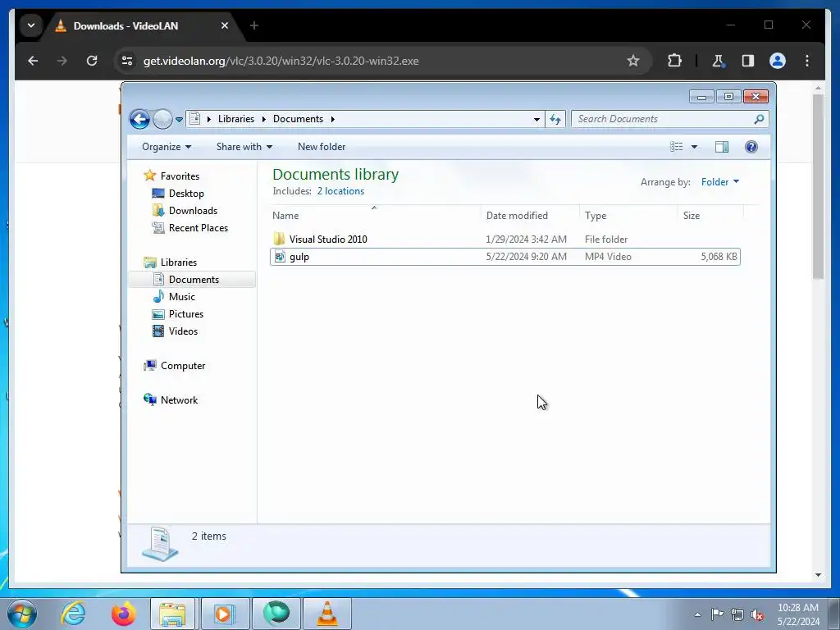Image resolution: width=840 pixels, height=630 pixels.
Task: Click the Chrome back arrow
Action: (33, 61)
